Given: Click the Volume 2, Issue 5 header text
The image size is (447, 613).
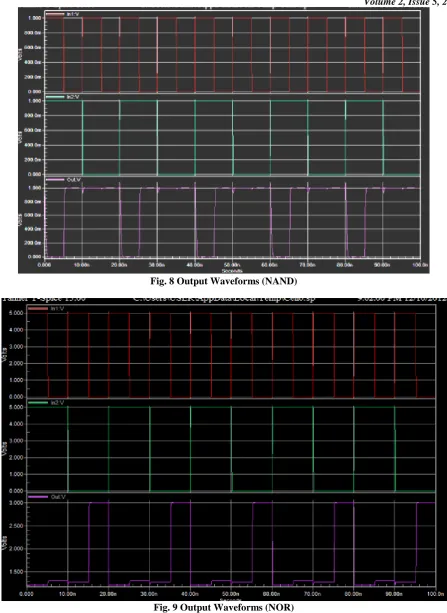Looking at the screenshot, I should [405, 2].
